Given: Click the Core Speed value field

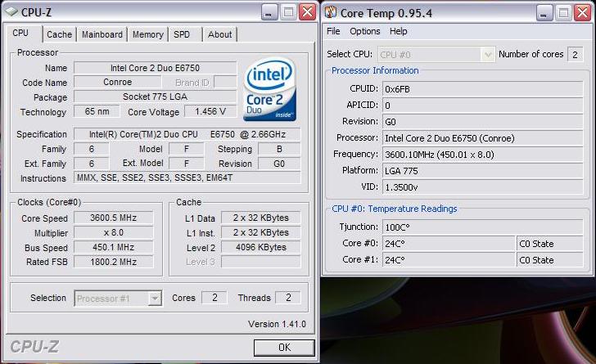Looking at the screenshot, I should pos(113,218).
